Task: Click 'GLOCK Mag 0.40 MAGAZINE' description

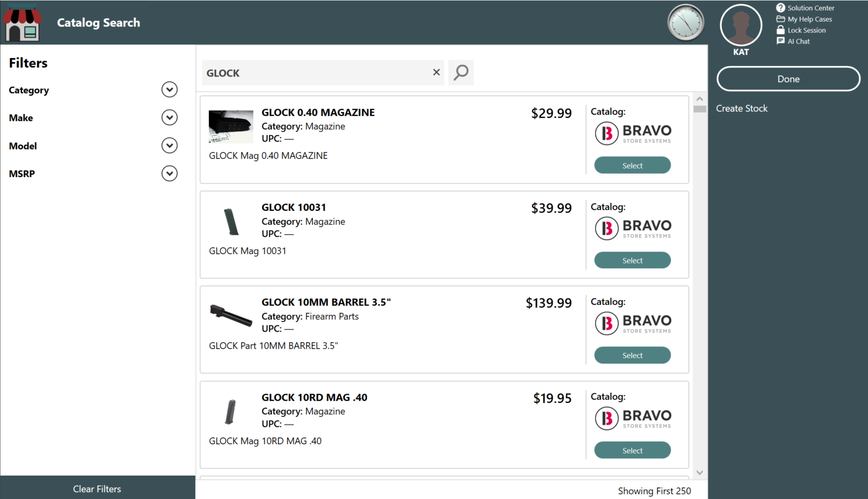Action: [268, 156]
